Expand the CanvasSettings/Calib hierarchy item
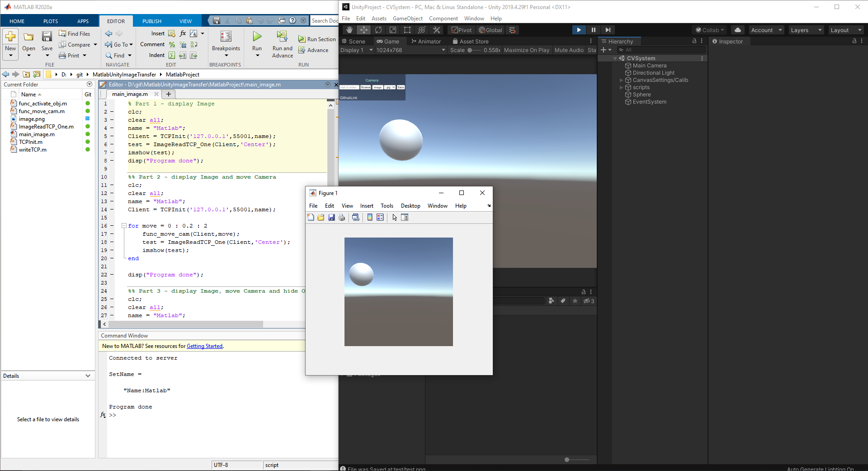 pyautogui.click(x=622, y=80)
